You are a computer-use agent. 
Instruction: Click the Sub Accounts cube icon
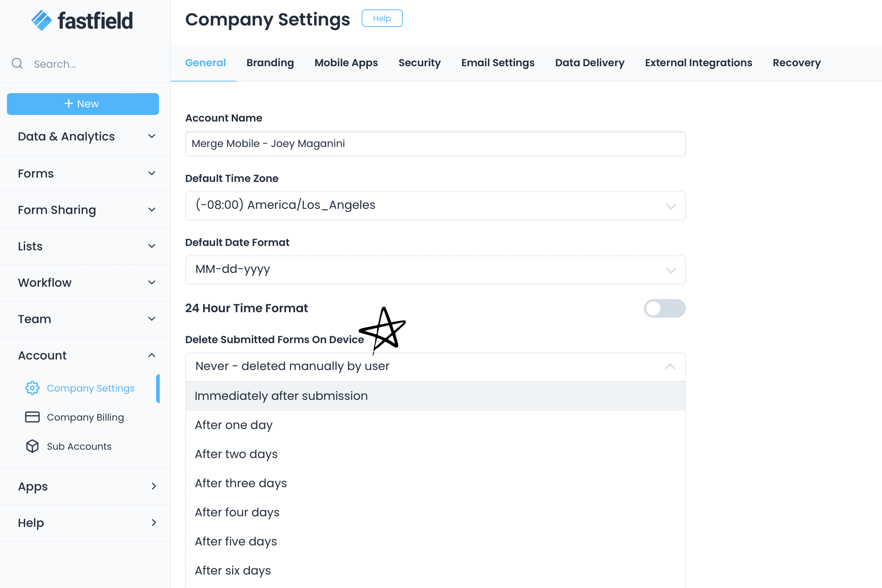32,446
